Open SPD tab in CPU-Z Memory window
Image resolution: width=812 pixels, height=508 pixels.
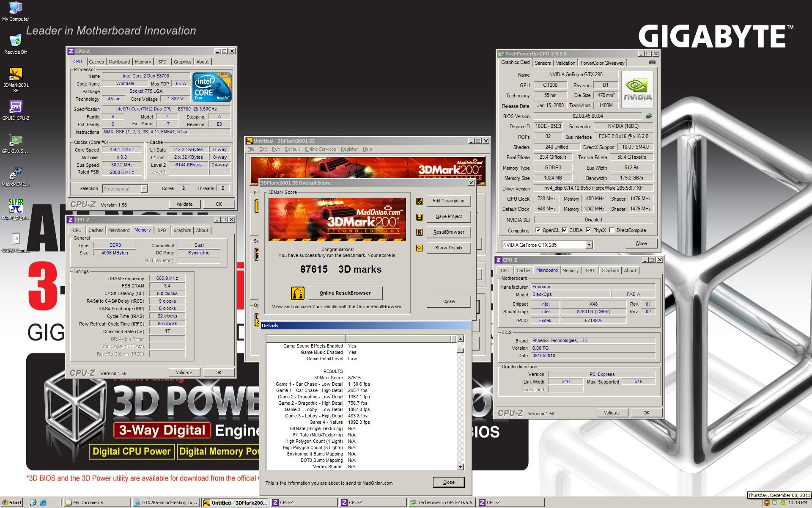point(162,230)
